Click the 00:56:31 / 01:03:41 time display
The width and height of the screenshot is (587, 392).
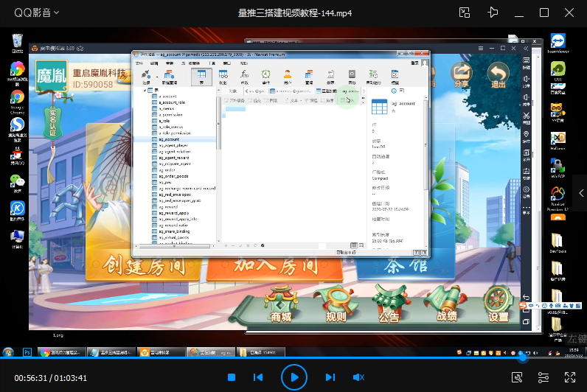click(x=51, y=378)
